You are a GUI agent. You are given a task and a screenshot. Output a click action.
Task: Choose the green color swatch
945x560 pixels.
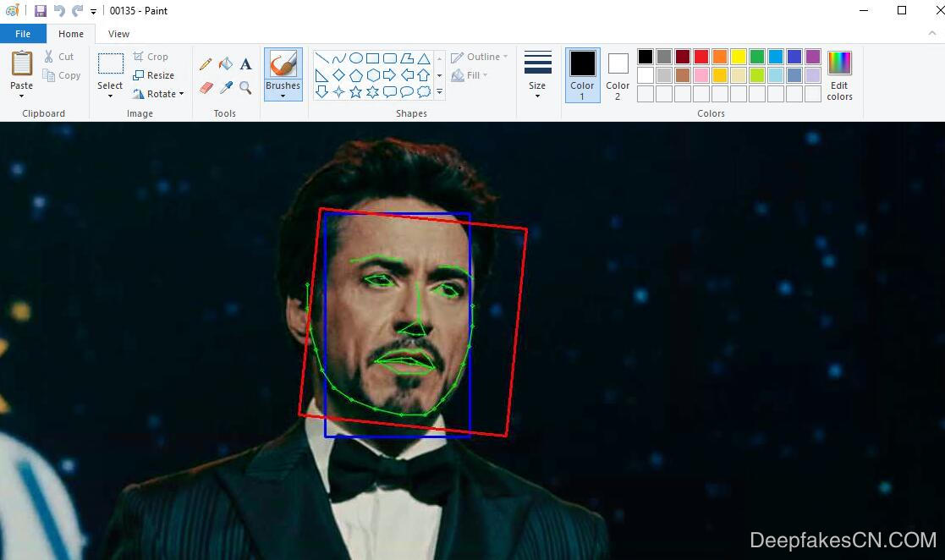(757, 57)
